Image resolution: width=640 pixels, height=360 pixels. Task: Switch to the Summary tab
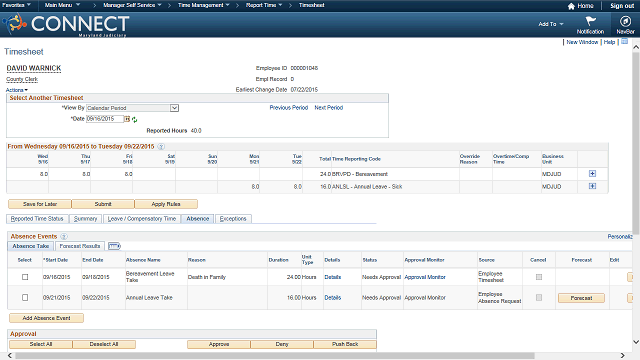(85, 219)
